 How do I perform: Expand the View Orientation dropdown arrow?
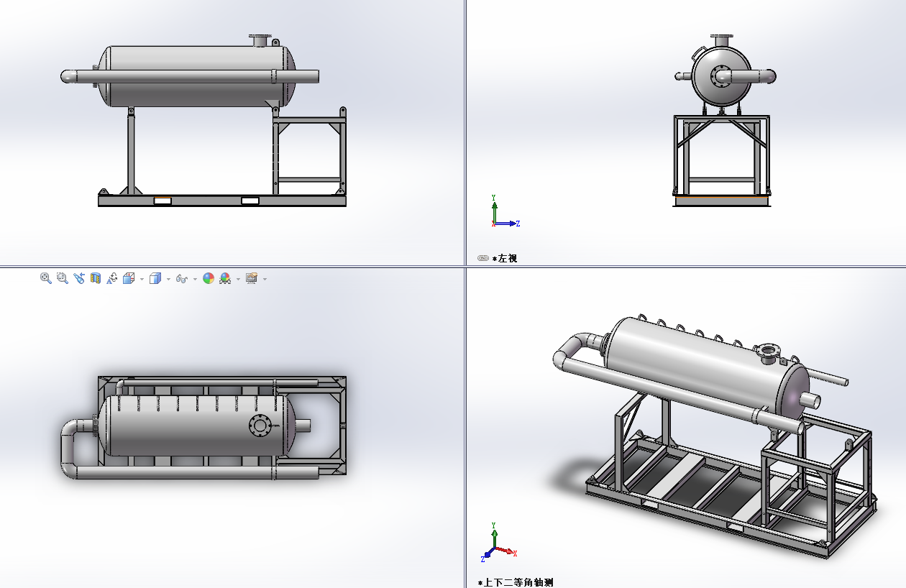[x=142, y=279]
